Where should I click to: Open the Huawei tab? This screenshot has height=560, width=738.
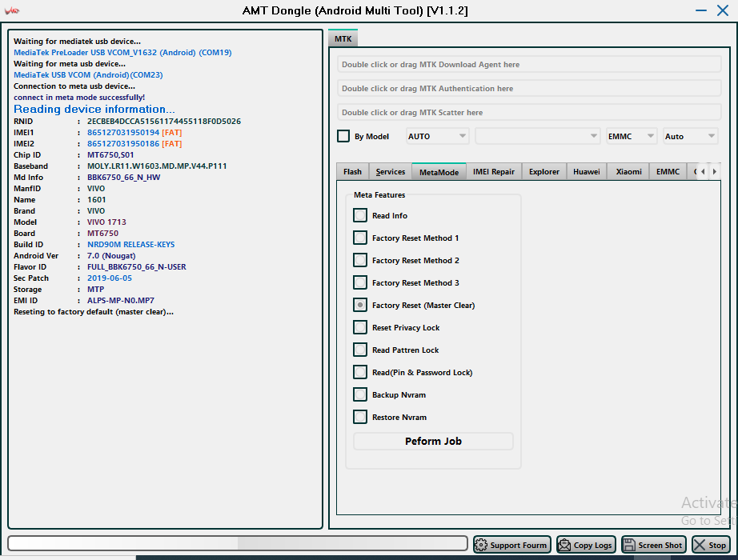click(587, 172)
